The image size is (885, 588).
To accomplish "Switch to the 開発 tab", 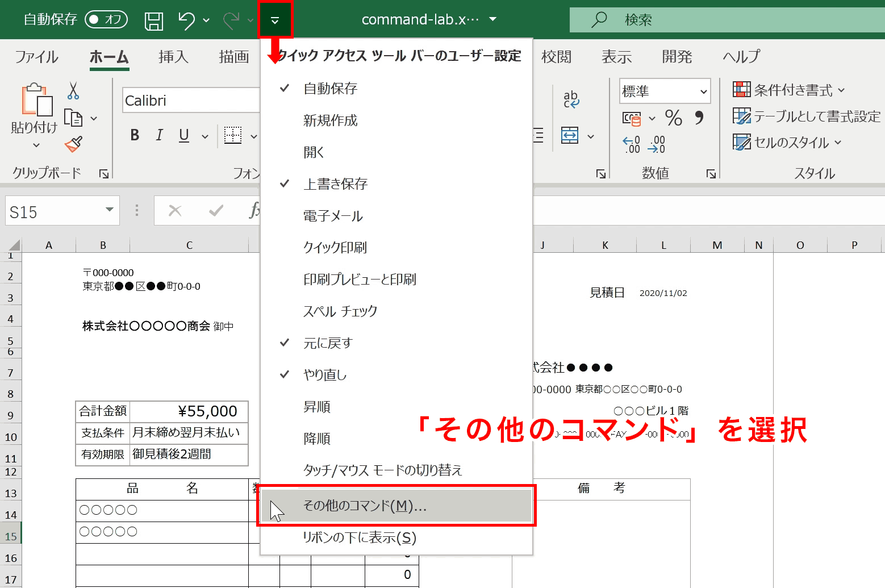I will tap(677, 57).
